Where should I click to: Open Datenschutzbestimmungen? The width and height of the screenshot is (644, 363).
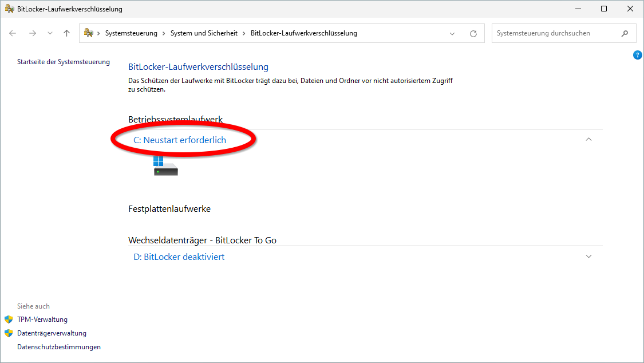(x=58, y=346)
